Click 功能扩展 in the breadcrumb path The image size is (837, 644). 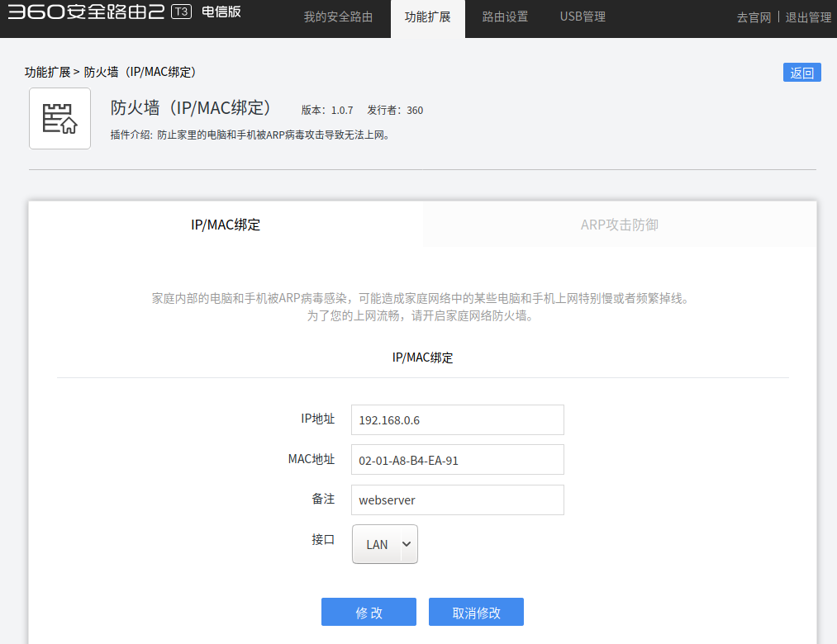click(x=47, y=72)
